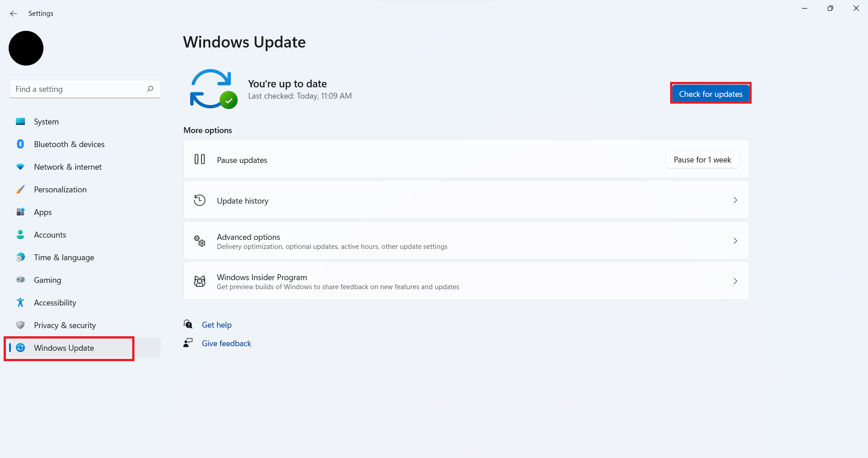Open Accounts settings
Viewport: 868px width, 458px height.
[x=85, y=234]
